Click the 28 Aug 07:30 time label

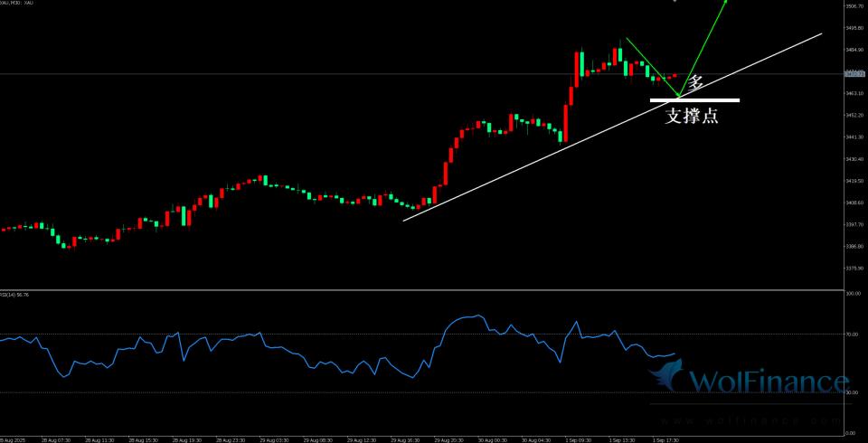(x=56, y=439)
